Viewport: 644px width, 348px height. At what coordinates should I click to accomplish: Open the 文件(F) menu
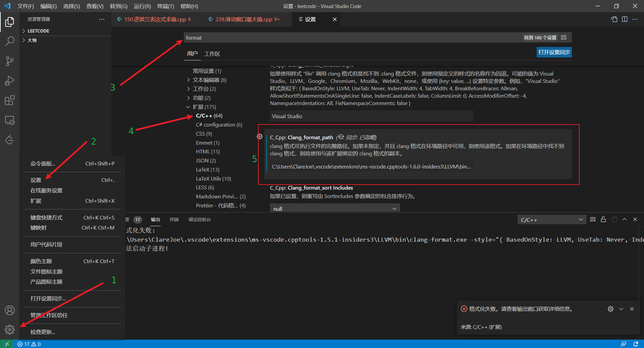[25, 6]
